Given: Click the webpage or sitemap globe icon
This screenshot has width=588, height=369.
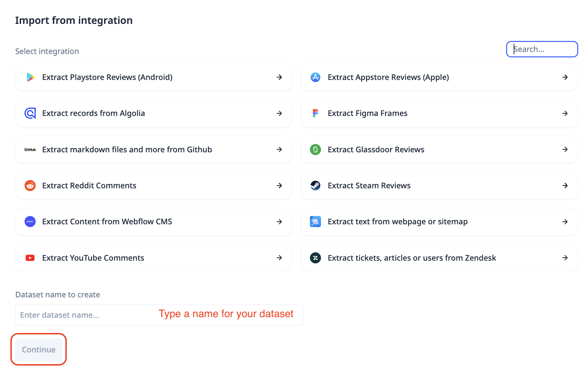Looking at the screenshot, I should tap(315, 222).
